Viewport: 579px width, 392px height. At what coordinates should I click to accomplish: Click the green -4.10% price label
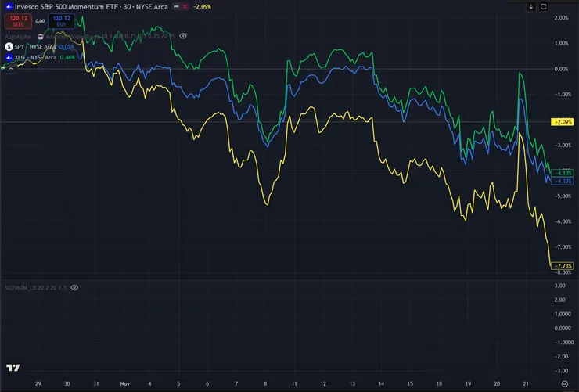[x=563, y=173]
